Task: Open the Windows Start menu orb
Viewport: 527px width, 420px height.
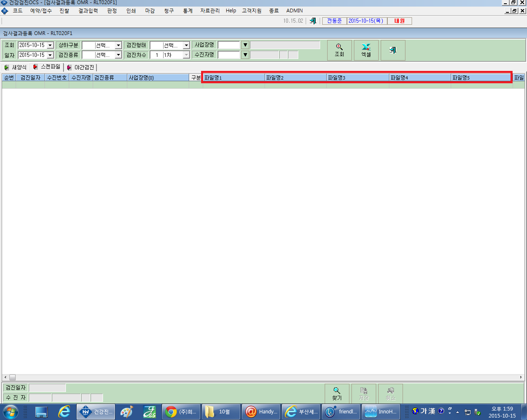Action: click(10, 412)
